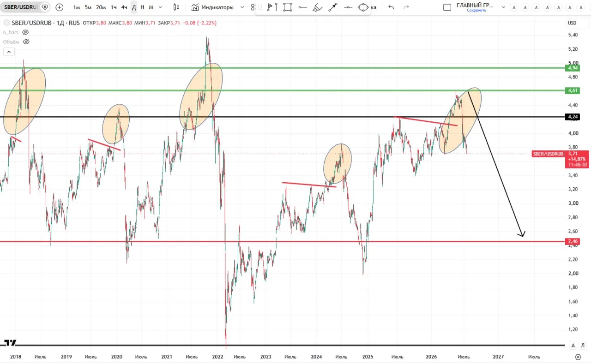Click the 2022 label on the time axis

point(217,357)
